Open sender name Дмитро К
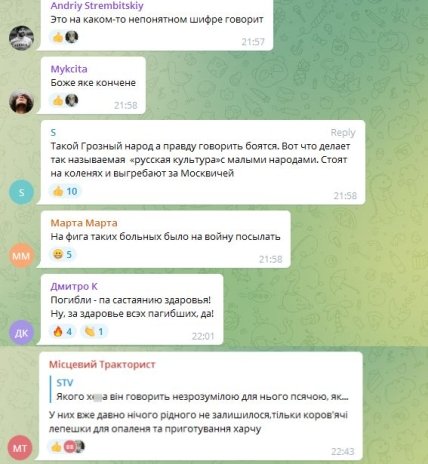The width and height of the screenshot is (428, 464). coord(74,286)
